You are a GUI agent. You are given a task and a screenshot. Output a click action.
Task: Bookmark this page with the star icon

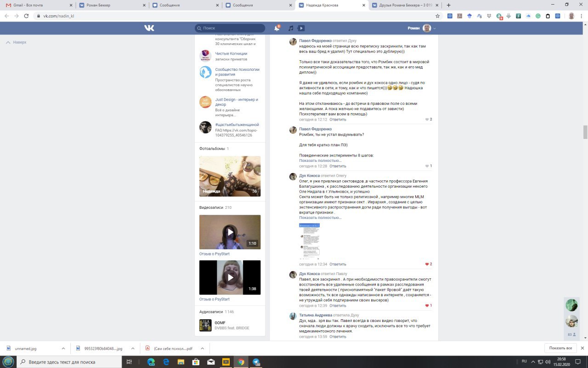(x=438, y=16)
